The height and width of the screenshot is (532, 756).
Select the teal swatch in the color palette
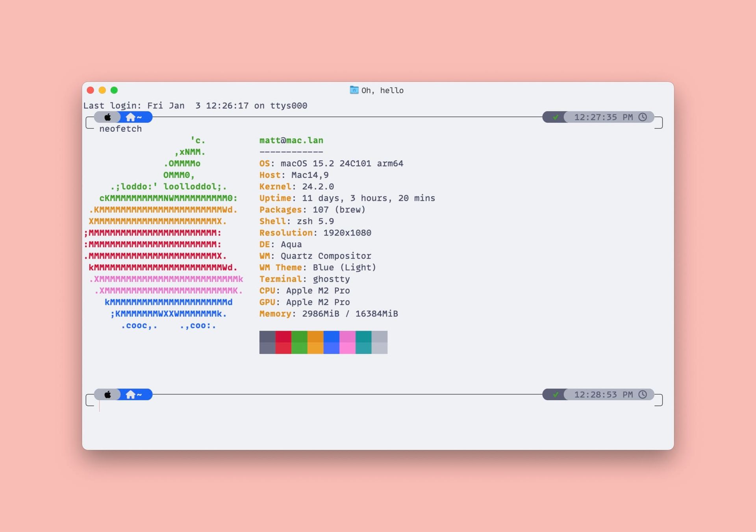[363, 342]
